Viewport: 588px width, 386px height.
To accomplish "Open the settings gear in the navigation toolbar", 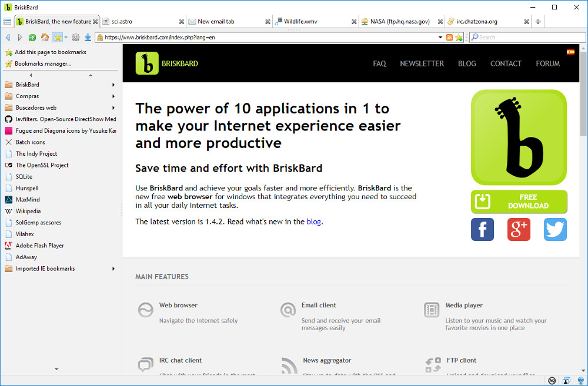I will pos(75,37).
